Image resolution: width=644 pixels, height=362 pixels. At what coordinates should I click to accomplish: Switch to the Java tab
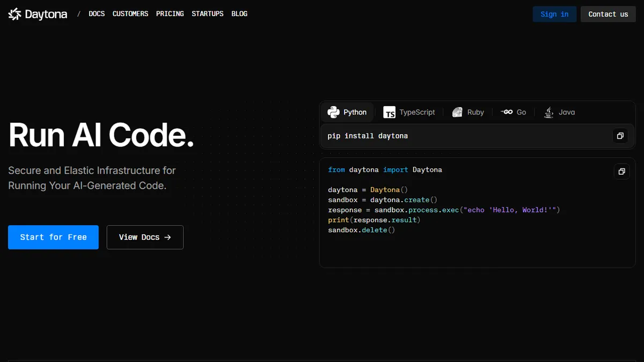click(x=559, y=112)
